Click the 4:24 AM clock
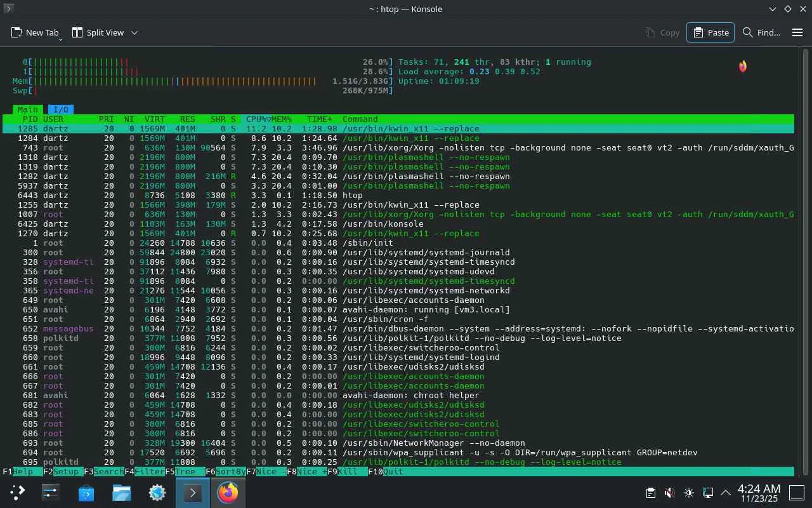812x508 pixels. [759, 493]
